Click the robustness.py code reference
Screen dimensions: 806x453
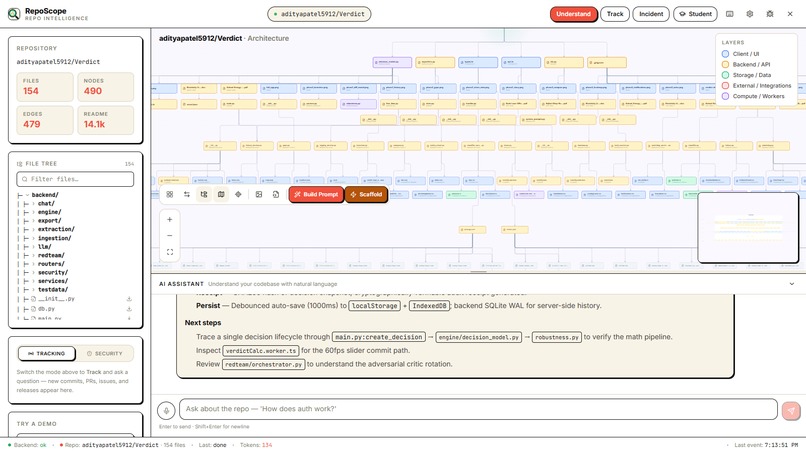557,337
